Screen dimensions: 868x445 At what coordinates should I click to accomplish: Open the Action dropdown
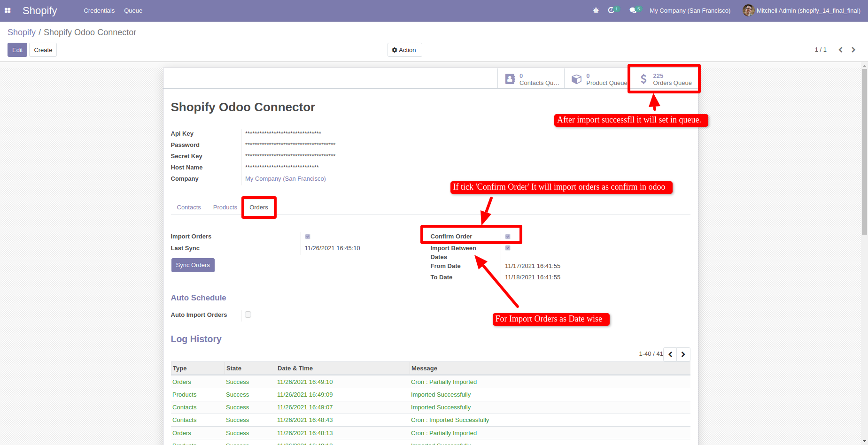[404, 50]
